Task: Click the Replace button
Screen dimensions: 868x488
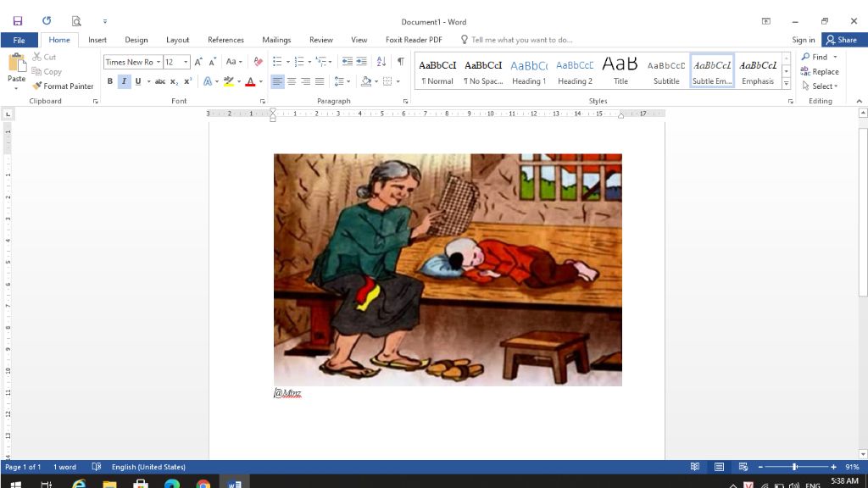Action: [820, 71]
